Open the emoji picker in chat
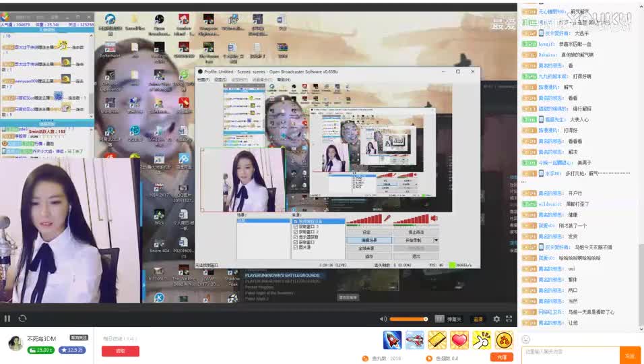 [525, 339]
